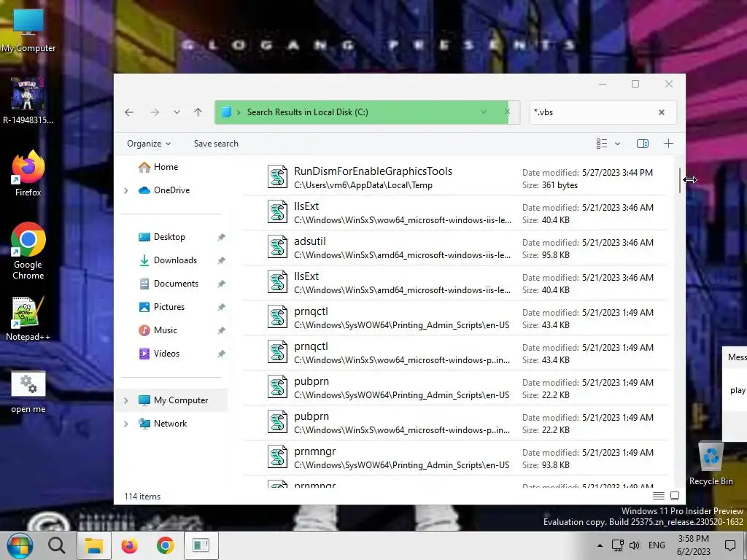Viewport: 747px width, 560px height.
Task: Go forward with the forward arrow
Action: pyautogui.click(x=155, y=112)
